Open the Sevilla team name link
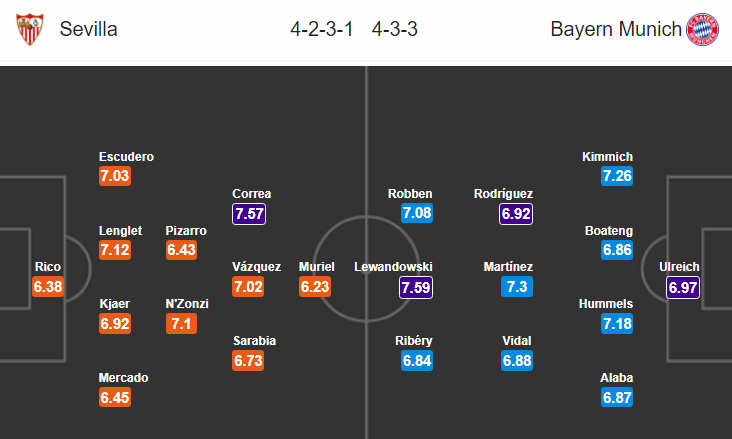This screenshot has width=732, height=439. (x=88, y=29)
